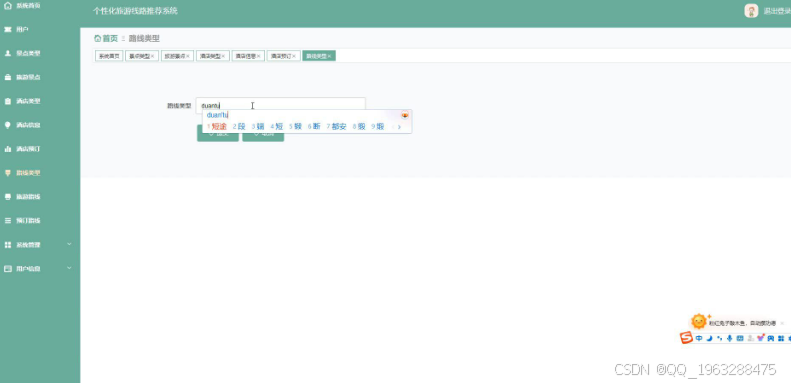Click the clipboard icon beside 酒店类型
Image resolution: width=791 pixels, height=383 pixels.
pyautogui.click(x=8, y=101)
